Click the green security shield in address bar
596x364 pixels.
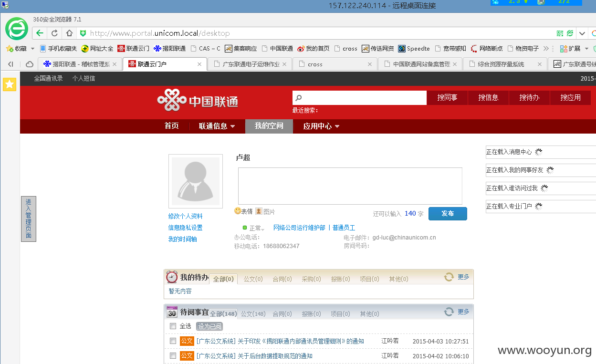83,33
